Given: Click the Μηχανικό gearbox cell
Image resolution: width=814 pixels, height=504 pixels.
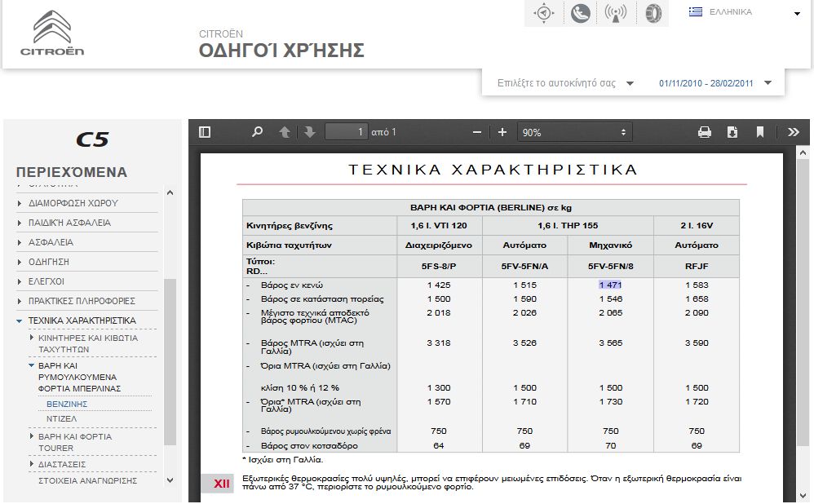Looking at the screenshot, I should 610,245.
